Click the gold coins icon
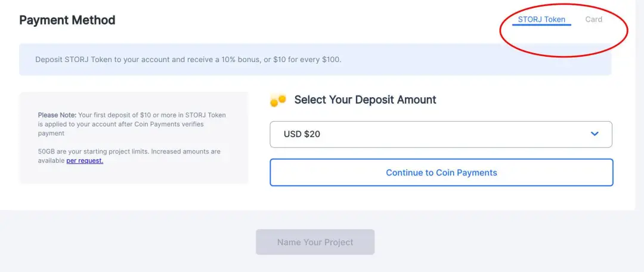 (278, 100)
